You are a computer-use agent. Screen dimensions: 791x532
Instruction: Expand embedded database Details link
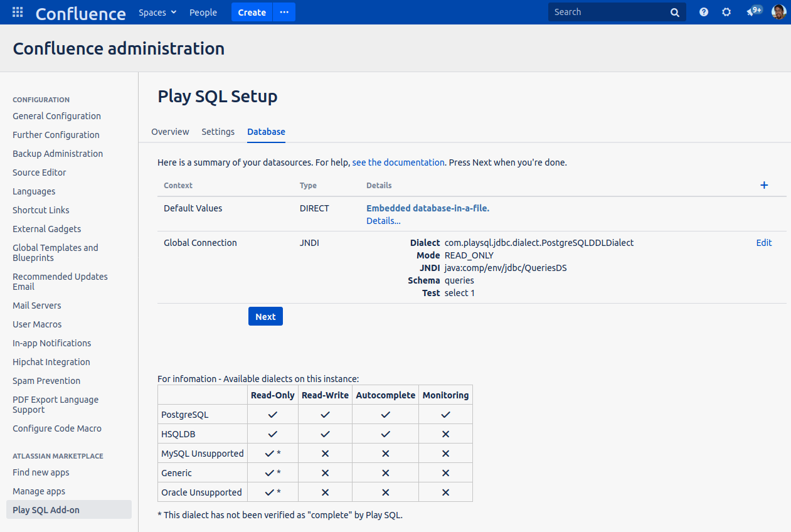coord(383,221)
